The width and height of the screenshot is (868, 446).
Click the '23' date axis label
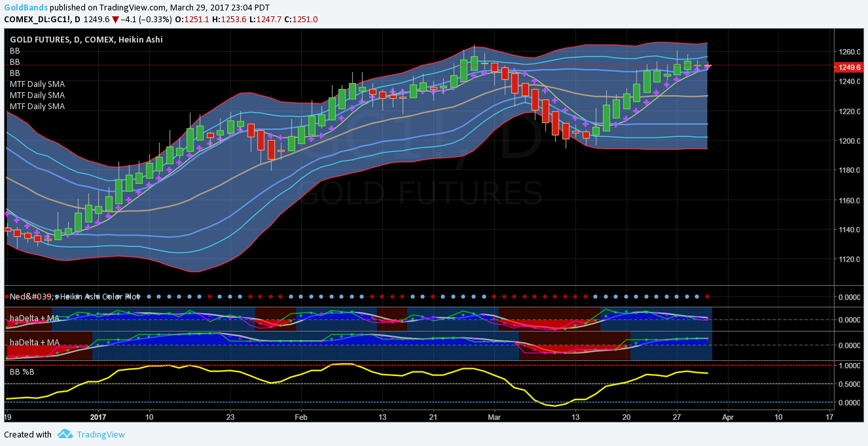[x=230, y=416]
